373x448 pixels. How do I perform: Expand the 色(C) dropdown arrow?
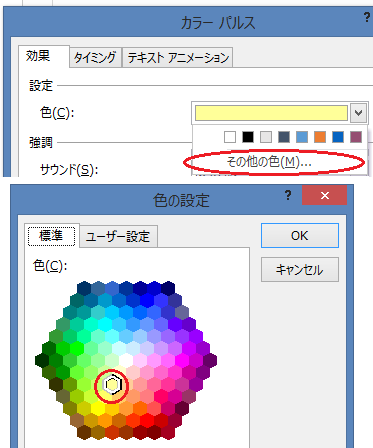pos(358,113)
